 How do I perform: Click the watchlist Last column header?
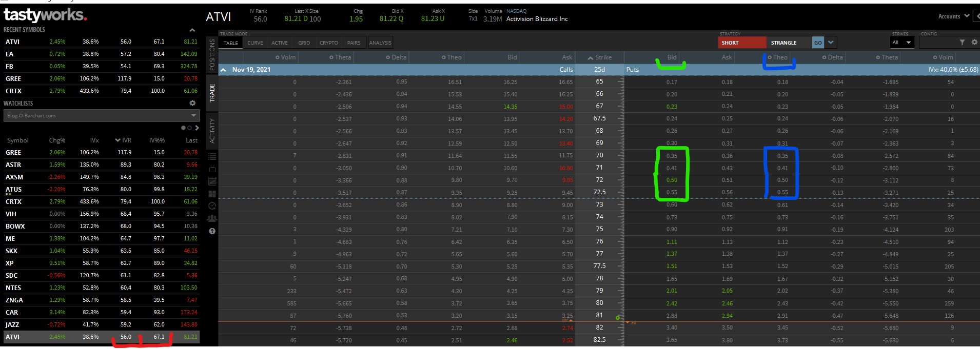tap(191, 140)
